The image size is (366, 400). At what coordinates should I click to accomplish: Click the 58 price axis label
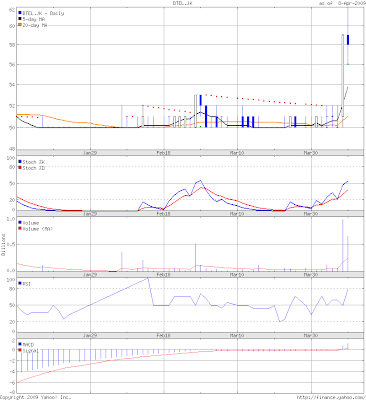click(12, 44)
